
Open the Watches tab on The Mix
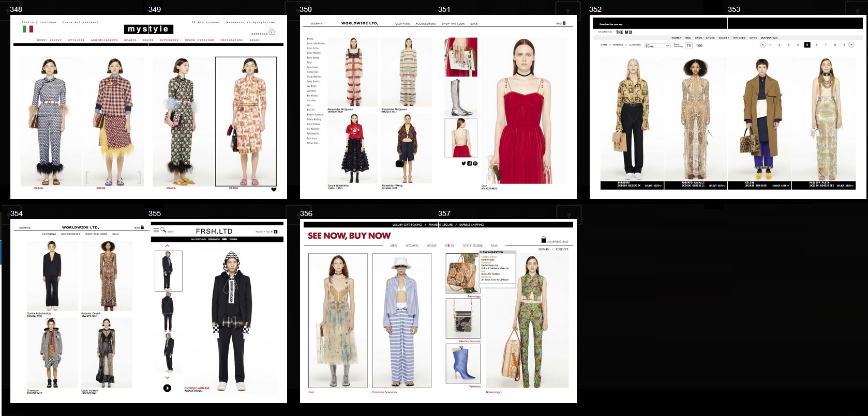[x=739, y=38]
